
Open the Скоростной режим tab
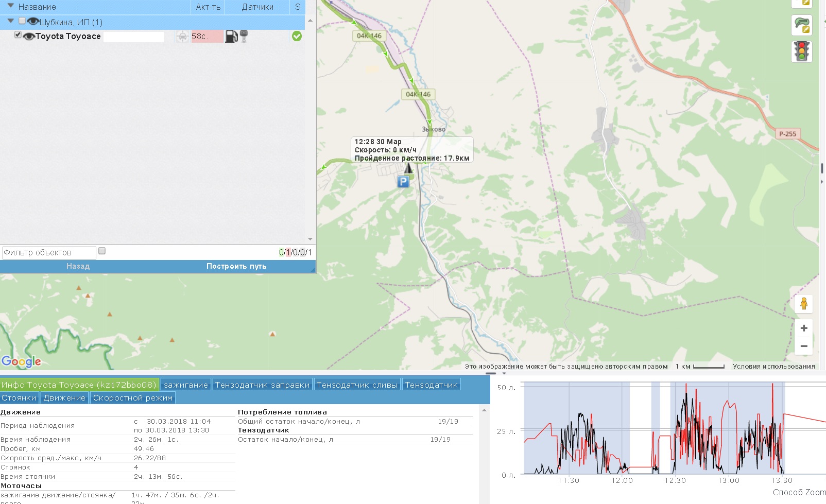point(132,397)
